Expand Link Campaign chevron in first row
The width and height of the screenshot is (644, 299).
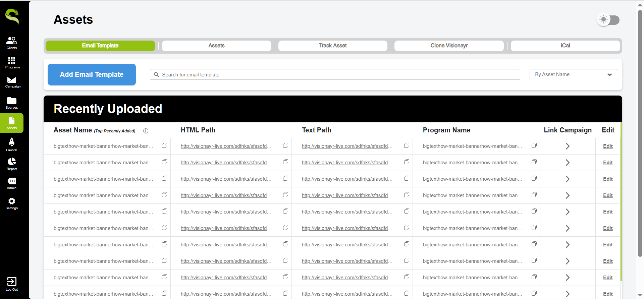[x=568, y=146]
